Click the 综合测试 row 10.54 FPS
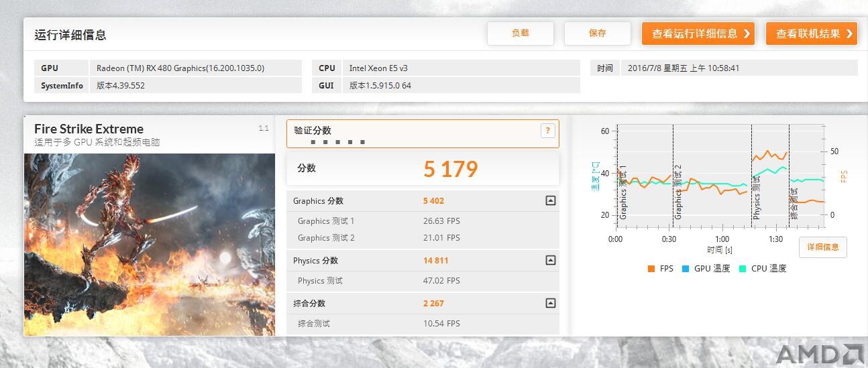Viewport: 868px width, 368px height. pyautogui.click(x=423, y=324)
